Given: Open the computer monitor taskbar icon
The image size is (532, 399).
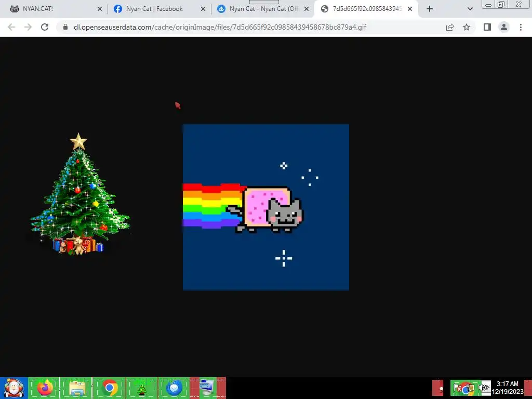Looking at the screenshot, I should (x=207, y=388).
